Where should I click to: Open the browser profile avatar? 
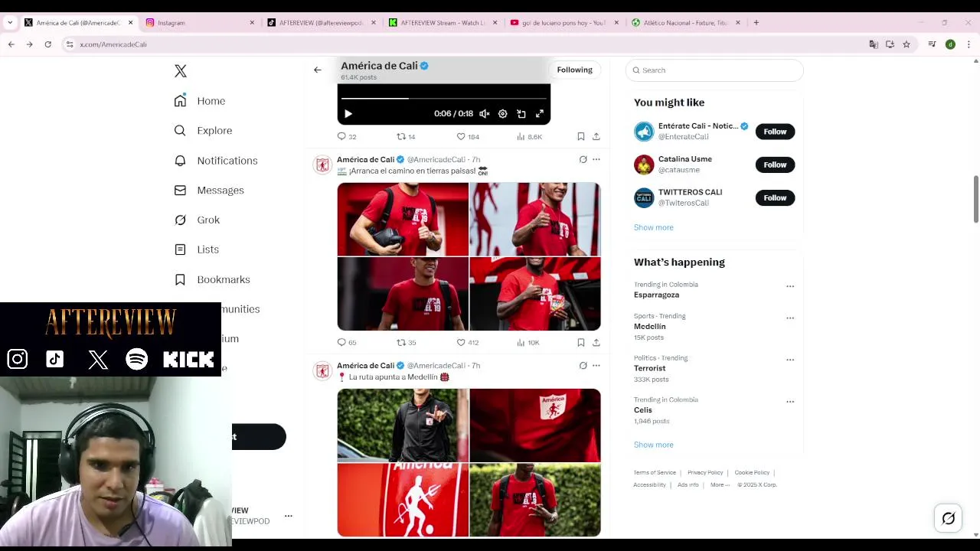click(950, 44)
